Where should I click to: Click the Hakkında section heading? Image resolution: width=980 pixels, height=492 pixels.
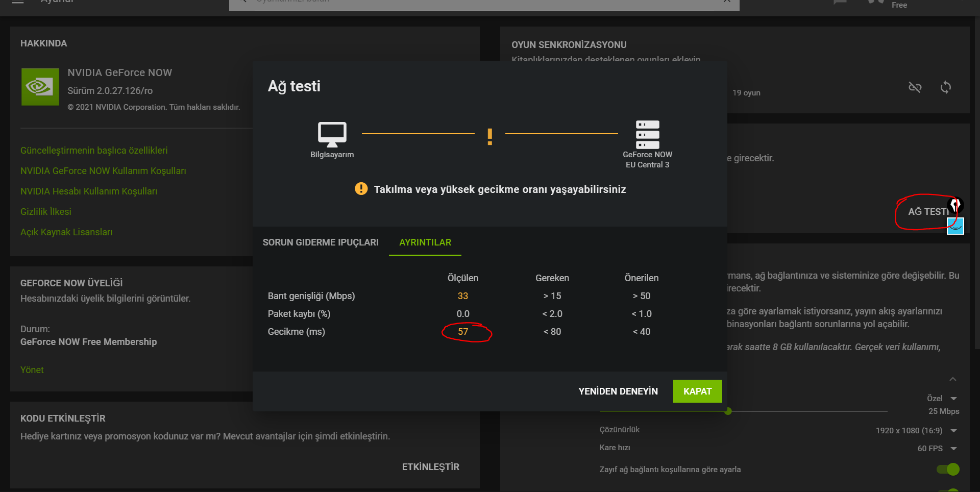(44, 43)
